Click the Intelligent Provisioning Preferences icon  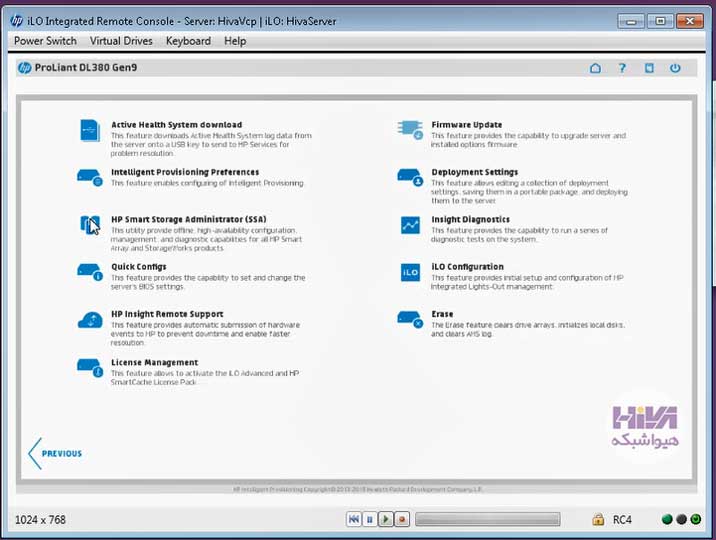click(90, 178)
